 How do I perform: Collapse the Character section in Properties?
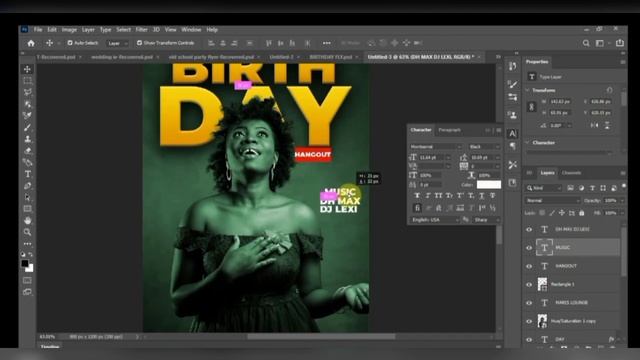(x=527, y=142)
